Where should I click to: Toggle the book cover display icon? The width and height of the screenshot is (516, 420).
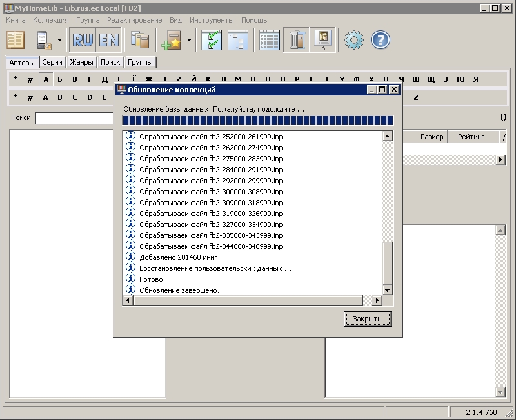[x=322, y=40]
